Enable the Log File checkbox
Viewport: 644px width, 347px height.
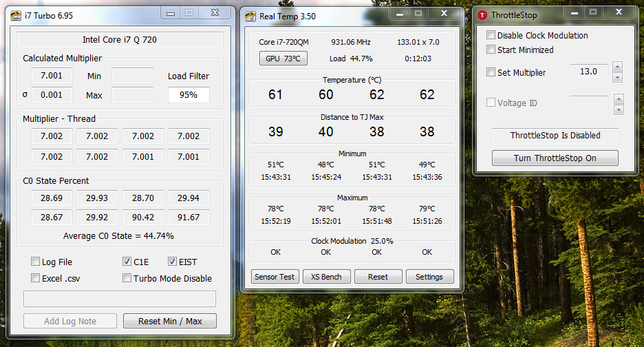point(35,262)
